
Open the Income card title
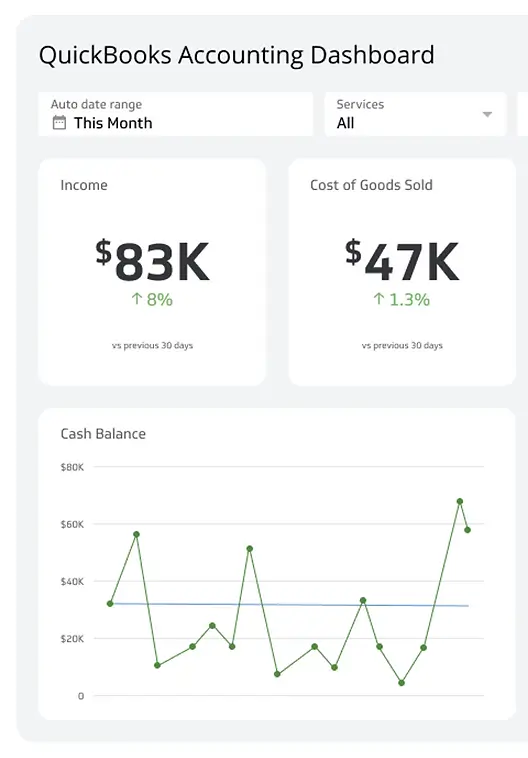(84, 185)
